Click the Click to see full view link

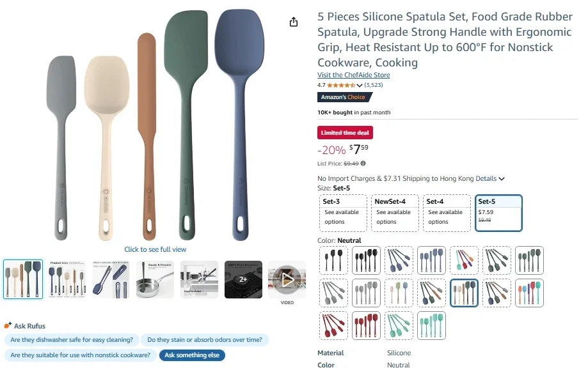coord(155,249)
